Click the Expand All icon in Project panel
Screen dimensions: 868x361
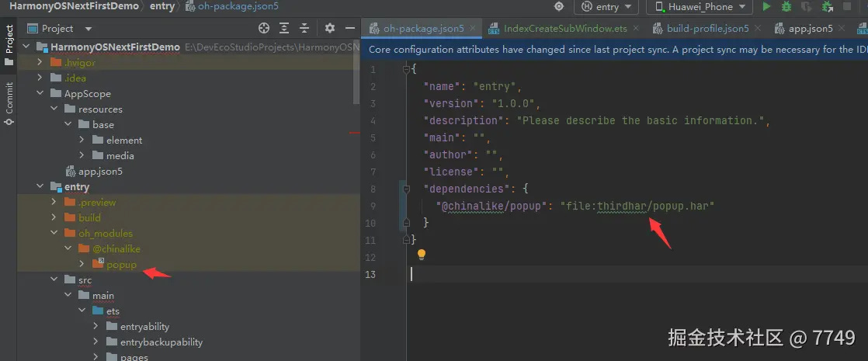pos(284,28)
